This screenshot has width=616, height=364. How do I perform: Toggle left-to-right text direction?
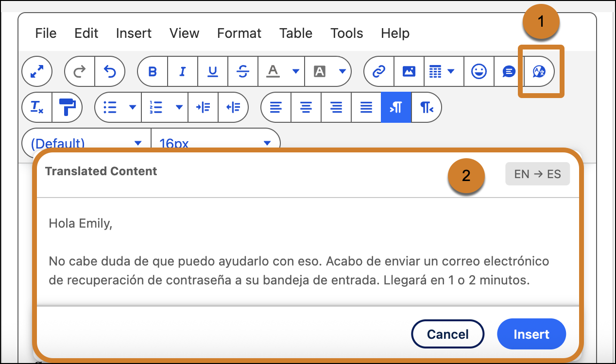[396, 107]
